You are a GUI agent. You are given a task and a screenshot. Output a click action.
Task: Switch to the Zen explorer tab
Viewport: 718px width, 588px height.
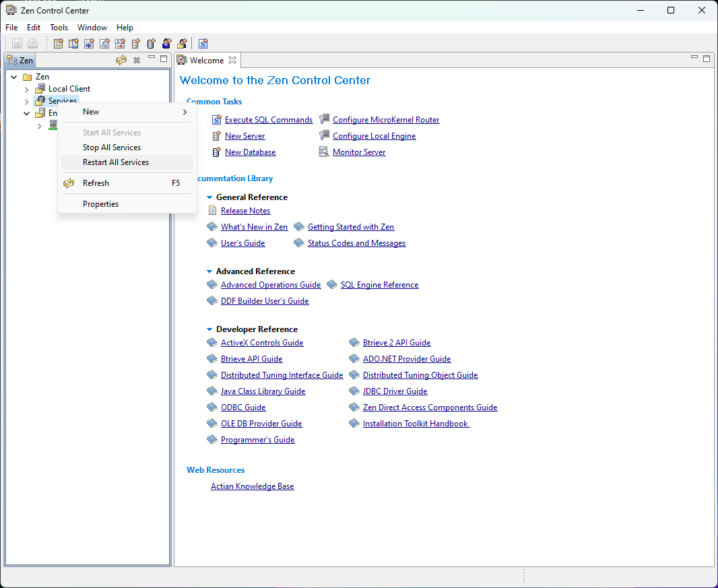[x=20, y=60]
